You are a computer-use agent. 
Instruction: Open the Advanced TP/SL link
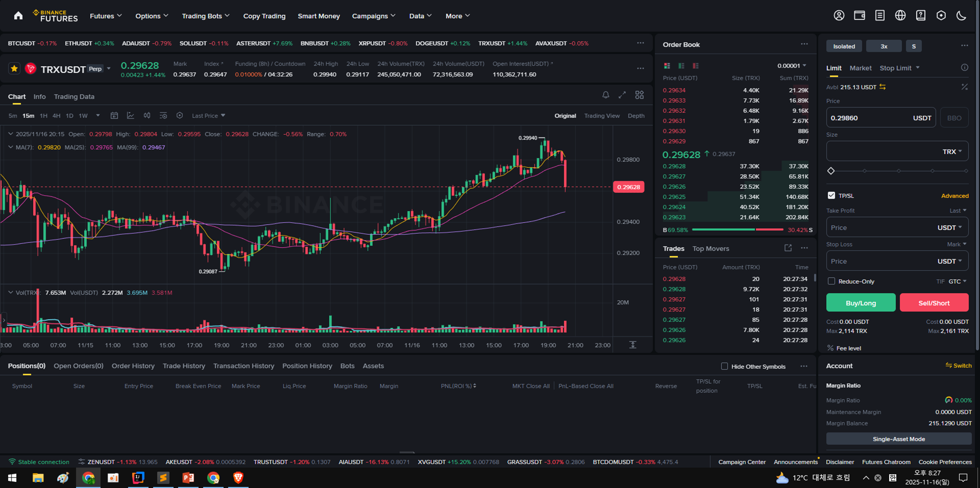(955, 195)
